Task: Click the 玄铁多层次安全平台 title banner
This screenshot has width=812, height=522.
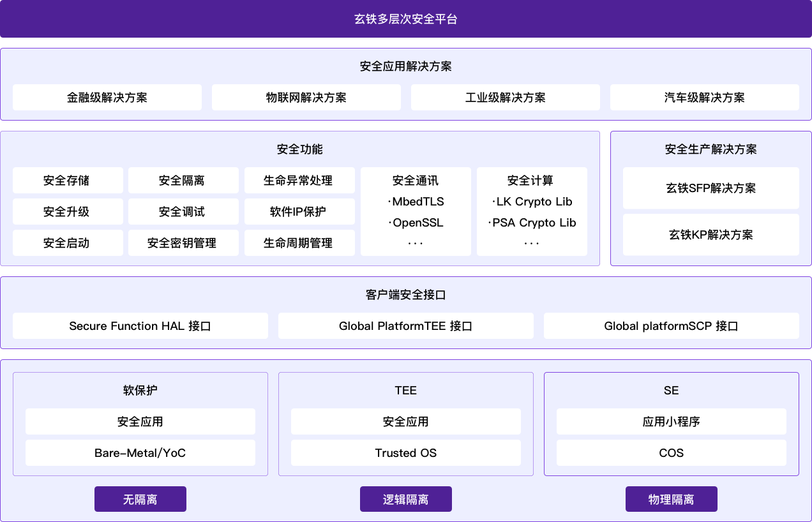Action: [406, 19]
